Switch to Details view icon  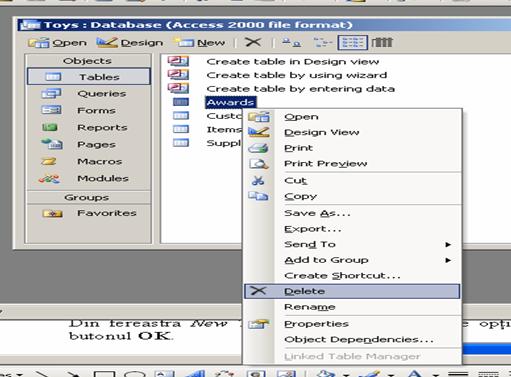382,42
